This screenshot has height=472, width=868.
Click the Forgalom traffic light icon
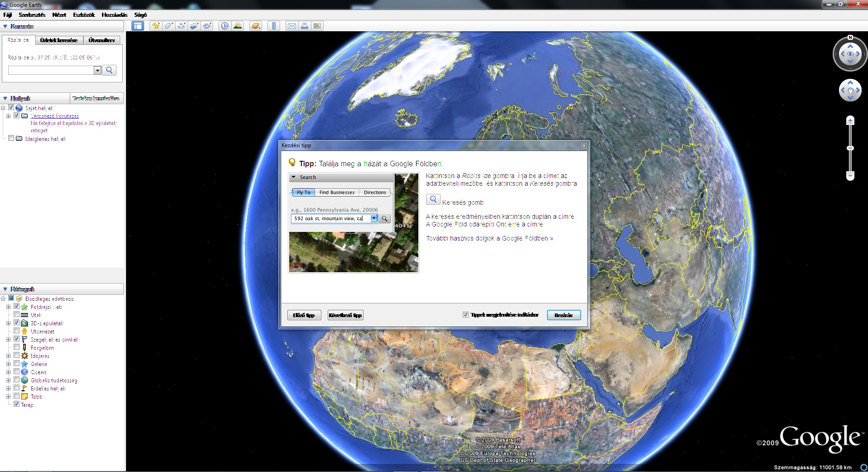(24, 347)
